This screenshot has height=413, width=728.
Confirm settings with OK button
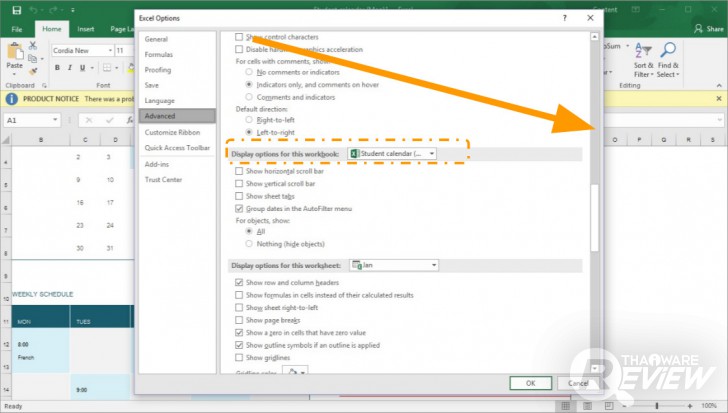531,383
